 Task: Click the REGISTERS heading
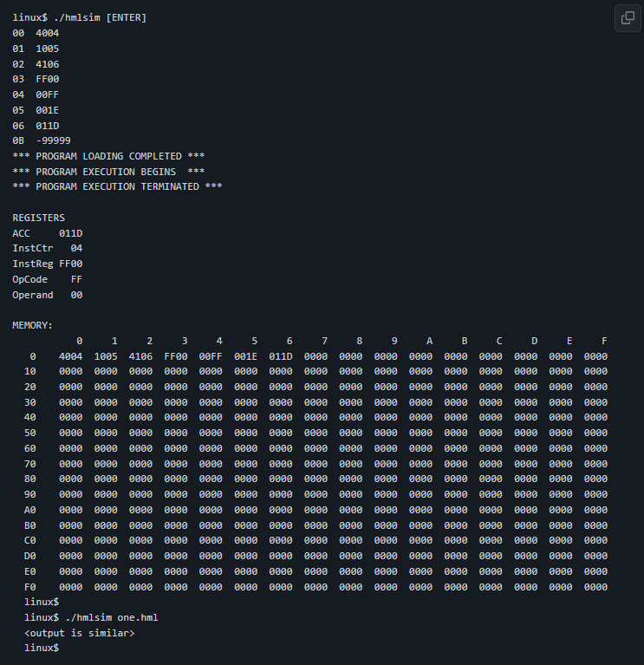[x=39, y=218]
